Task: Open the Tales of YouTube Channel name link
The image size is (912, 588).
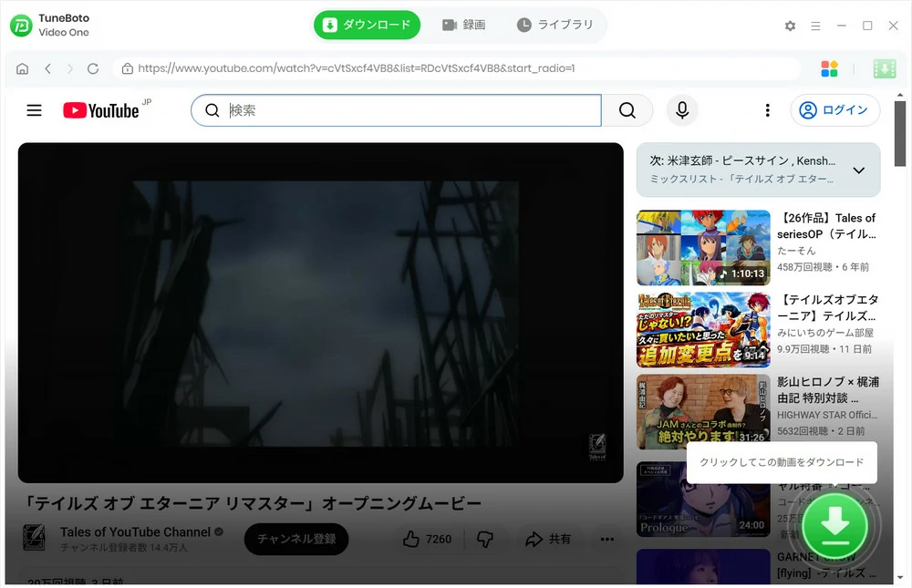Action: tap(135, 532)
